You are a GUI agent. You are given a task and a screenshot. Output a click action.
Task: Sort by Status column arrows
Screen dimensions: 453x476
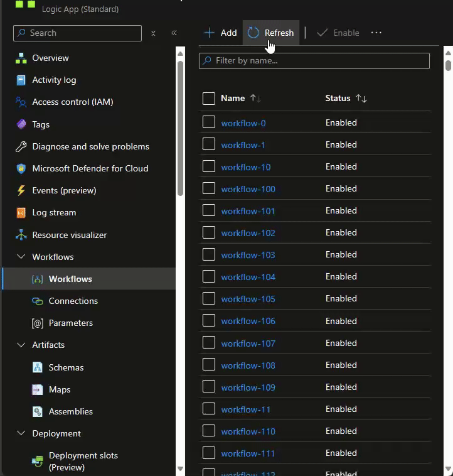pyautogui.click(x=361, y=99)
